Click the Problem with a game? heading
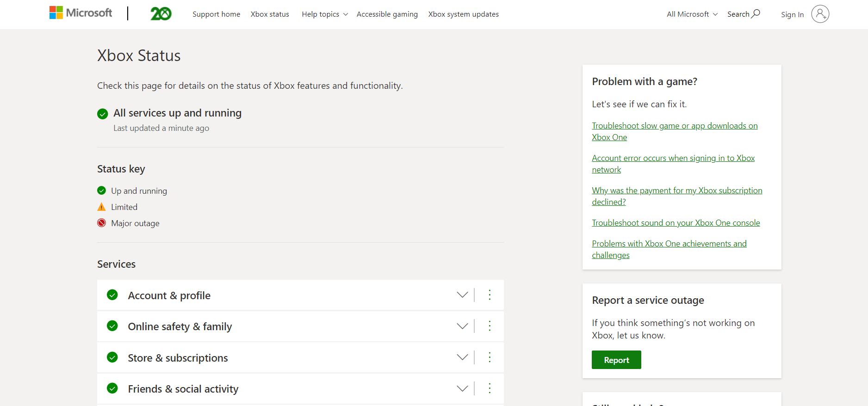868x406 pixels. tap(645, 81)
